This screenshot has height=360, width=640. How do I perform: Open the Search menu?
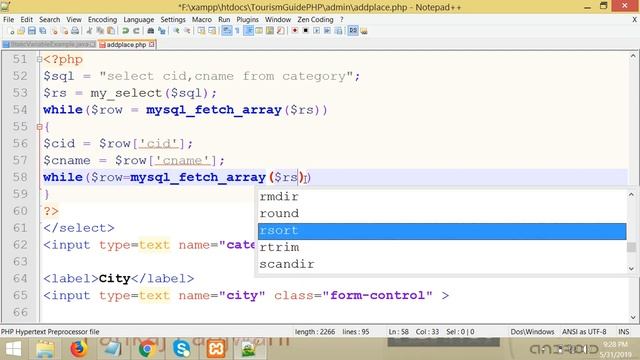point(49,20)
